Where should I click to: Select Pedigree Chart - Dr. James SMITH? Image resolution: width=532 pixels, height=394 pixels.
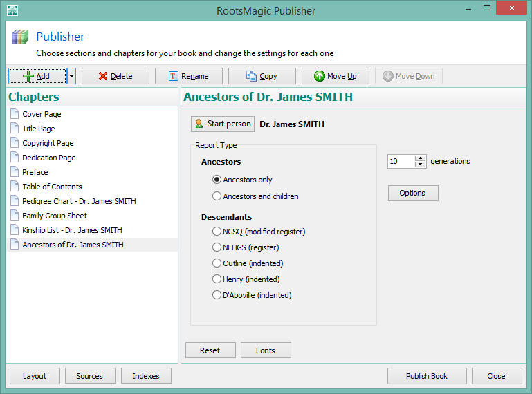coord(92,201)
